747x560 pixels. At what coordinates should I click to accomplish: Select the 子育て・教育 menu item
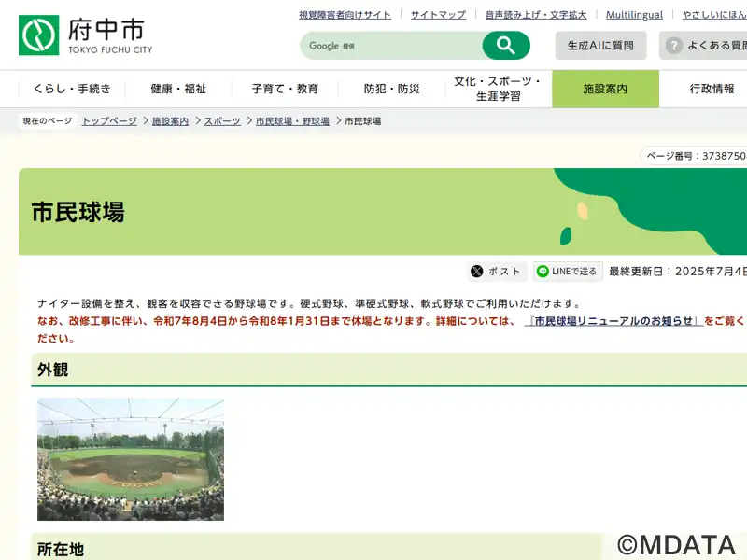(x=285, y=89)
